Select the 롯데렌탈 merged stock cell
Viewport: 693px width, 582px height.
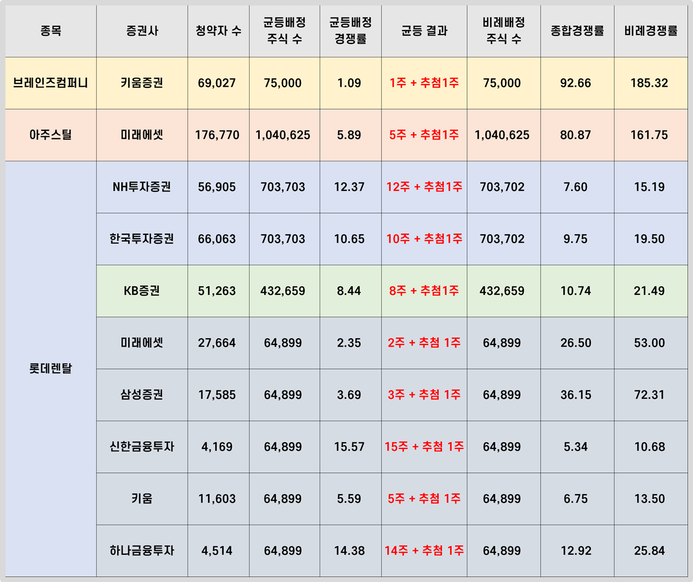(x=50, y=369)
